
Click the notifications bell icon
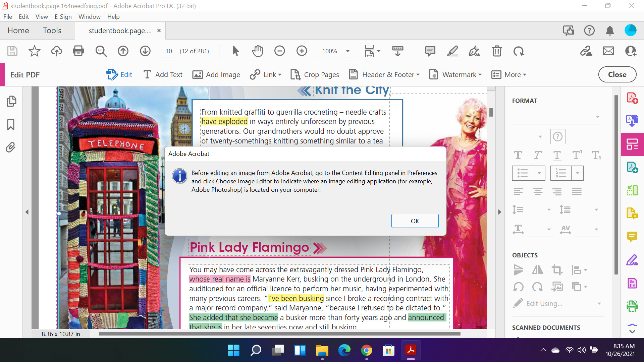pyautogui.click(x=610, y=31)
